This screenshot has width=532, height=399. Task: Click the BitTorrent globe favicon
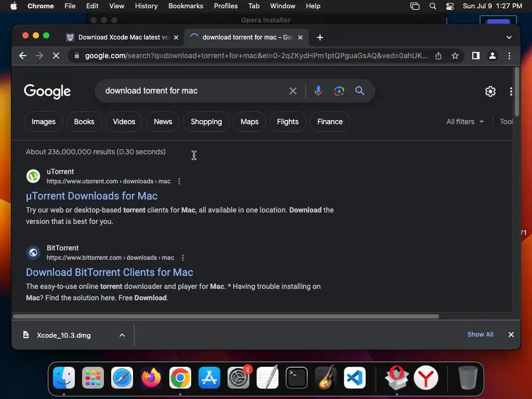33,252
